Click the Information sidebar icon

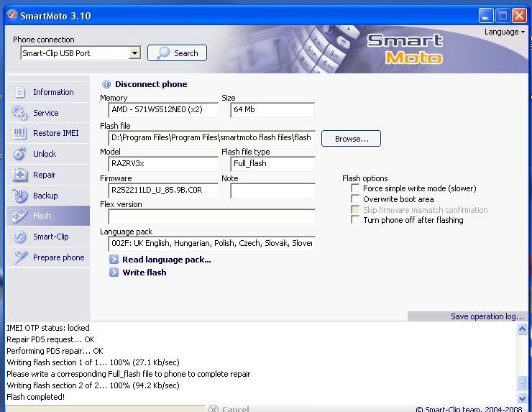click(19, 92)
